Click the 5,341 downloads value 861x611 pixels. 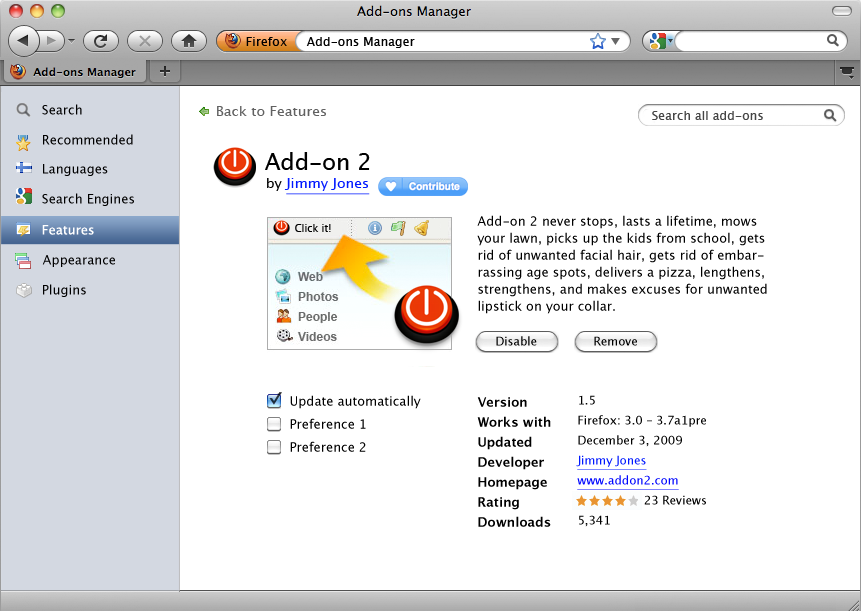[x=594, y=520]
